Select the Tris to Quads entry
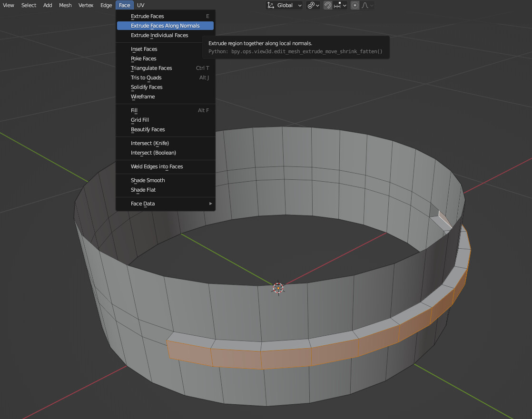Image resolution: width=532 pixels, height=419 pixels. click(146, 78)
